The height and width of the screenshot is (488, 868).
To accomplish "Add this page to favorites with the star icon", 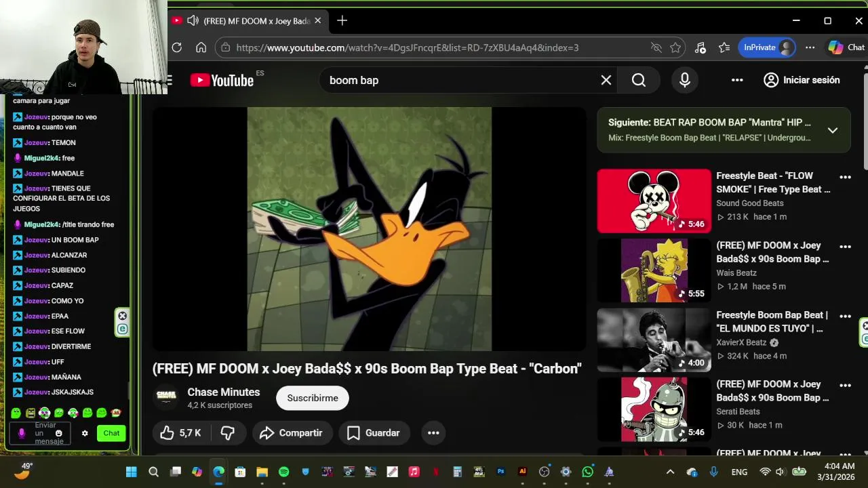I will (675, 47).
